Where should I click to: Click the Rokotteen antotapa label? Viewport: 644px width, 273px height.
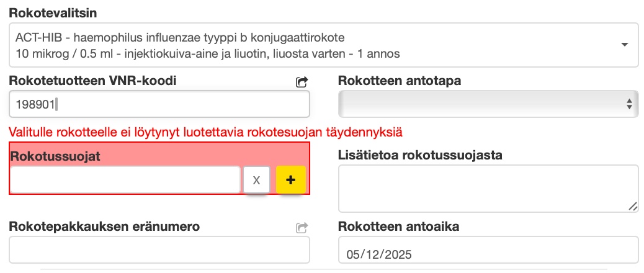(399, 81)
